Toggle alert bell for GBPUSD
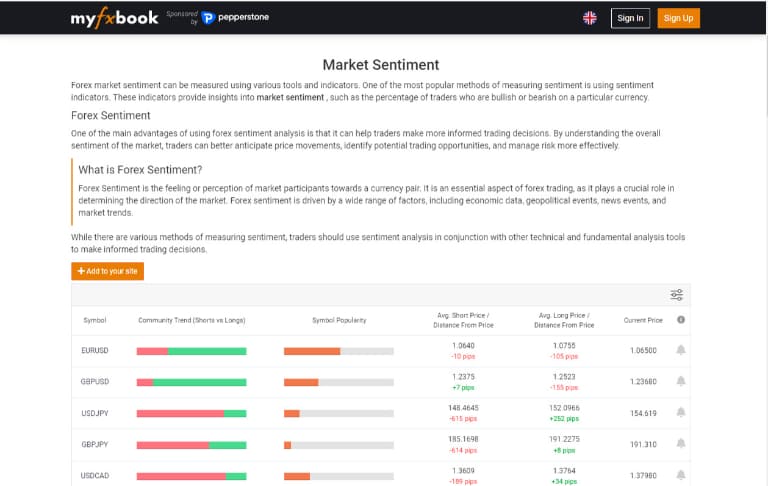768x486 pixels. point(681,381)
